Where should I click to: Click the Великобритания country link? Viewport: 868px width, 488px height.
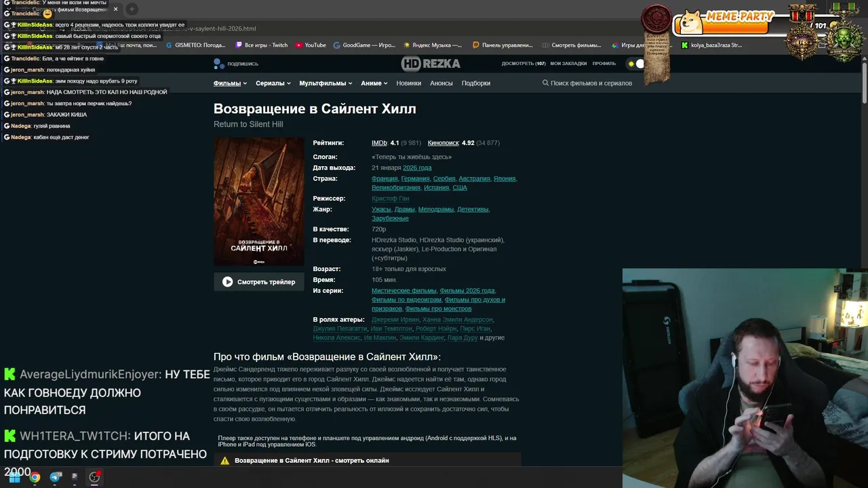(396, 188)
